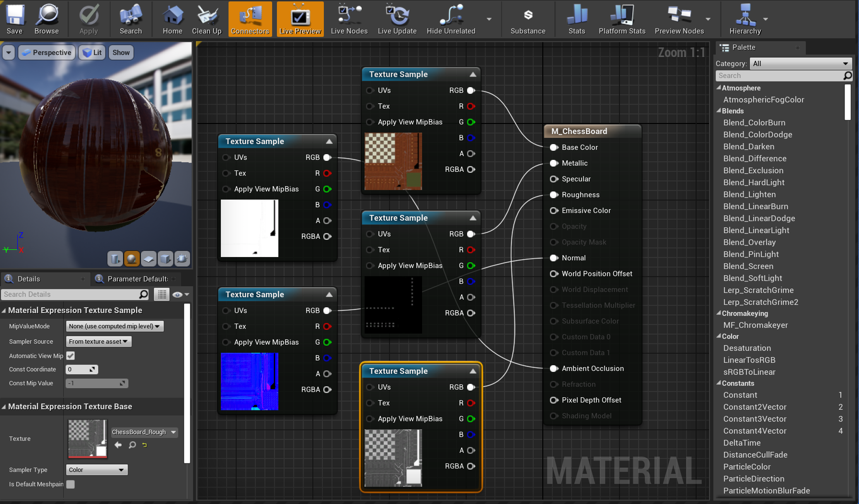Select Constant3Vector in palette
The width and height of the screenshot is (859, 504).
(755, 419)
